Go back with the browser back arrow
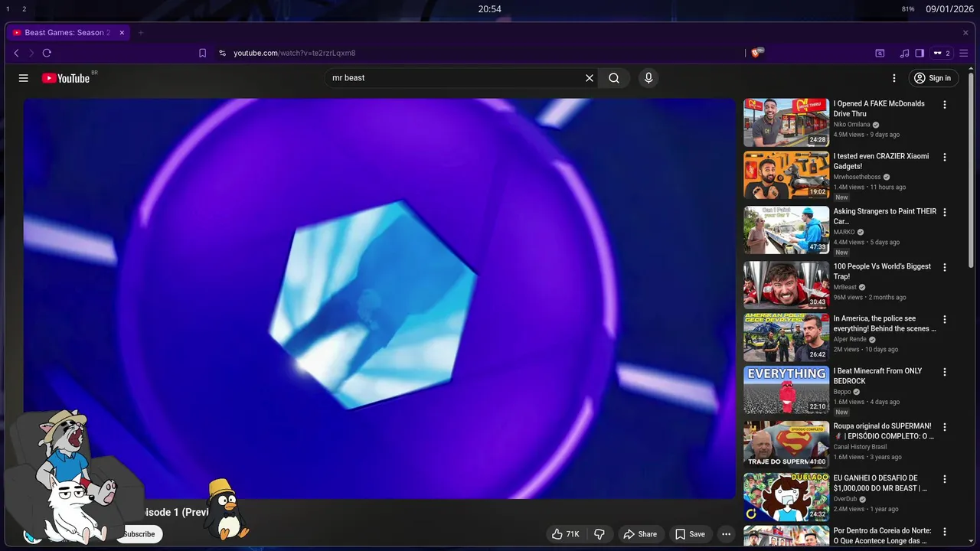 click(x=16, y=53)
